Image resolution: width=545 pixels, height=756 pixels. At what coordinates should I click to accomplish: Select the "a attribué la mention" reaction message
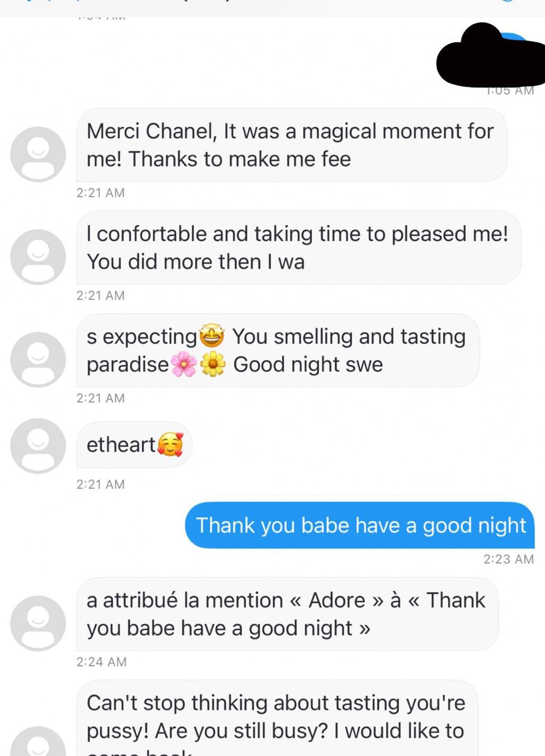(x=287, y=614)
